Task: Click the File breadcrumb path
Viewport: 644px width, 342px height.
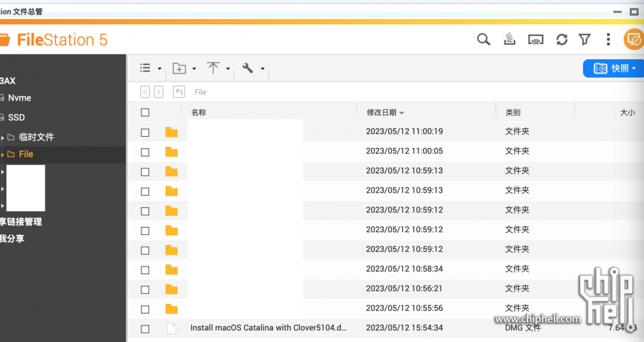Action: point(201,92)
